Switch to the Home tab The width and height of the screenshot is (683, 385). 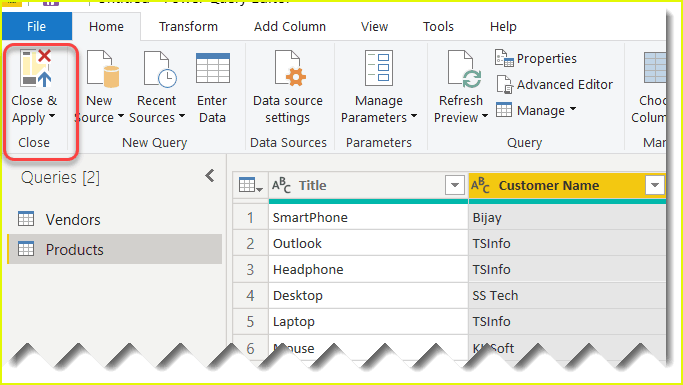tap(106, 27)
